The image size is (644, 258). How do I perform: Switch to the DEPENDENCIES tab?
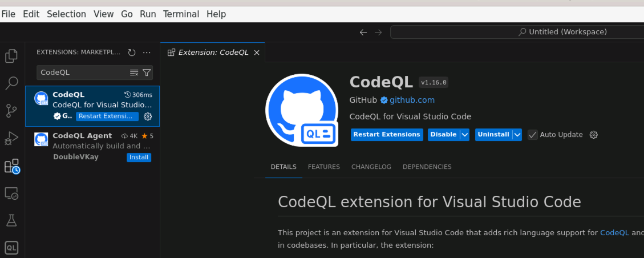427,167
